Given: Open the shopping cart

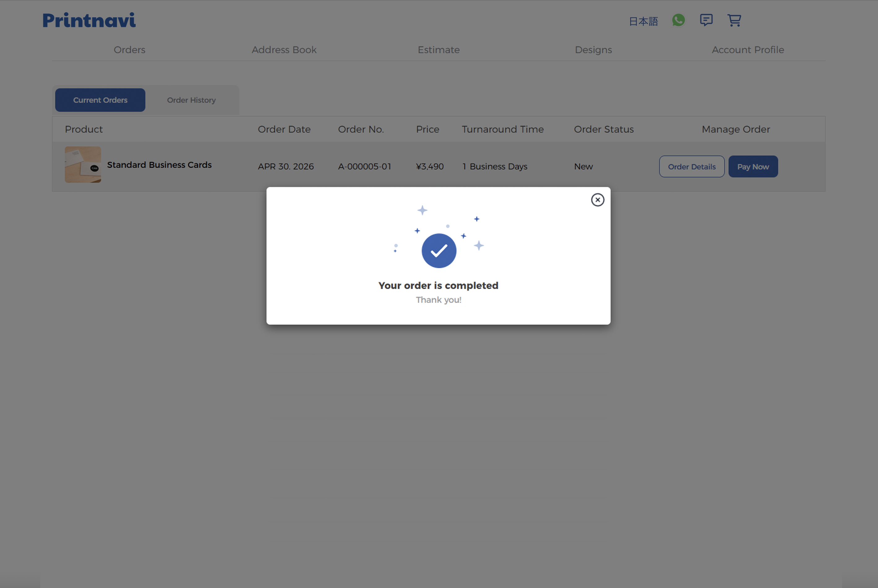Looking at the screenshot, I should (x=734, y=20).
